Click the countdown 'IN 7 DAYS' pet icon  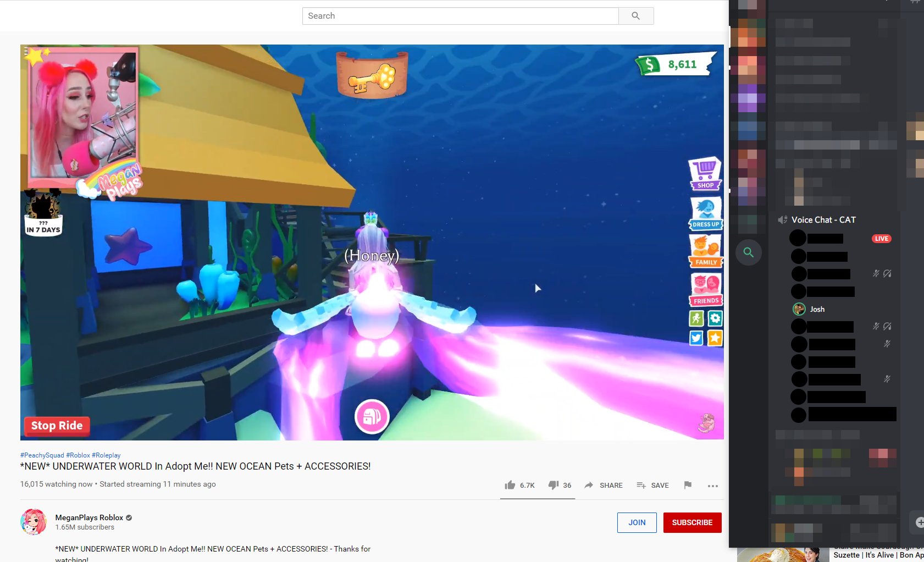point(43,213)
